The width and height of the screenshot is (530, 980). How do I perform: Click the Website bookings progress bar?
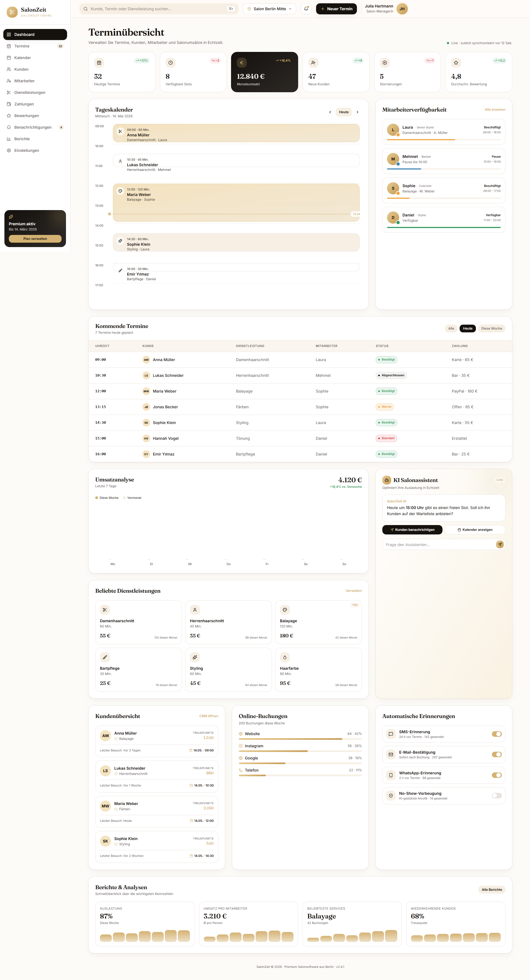coord(300,739)
